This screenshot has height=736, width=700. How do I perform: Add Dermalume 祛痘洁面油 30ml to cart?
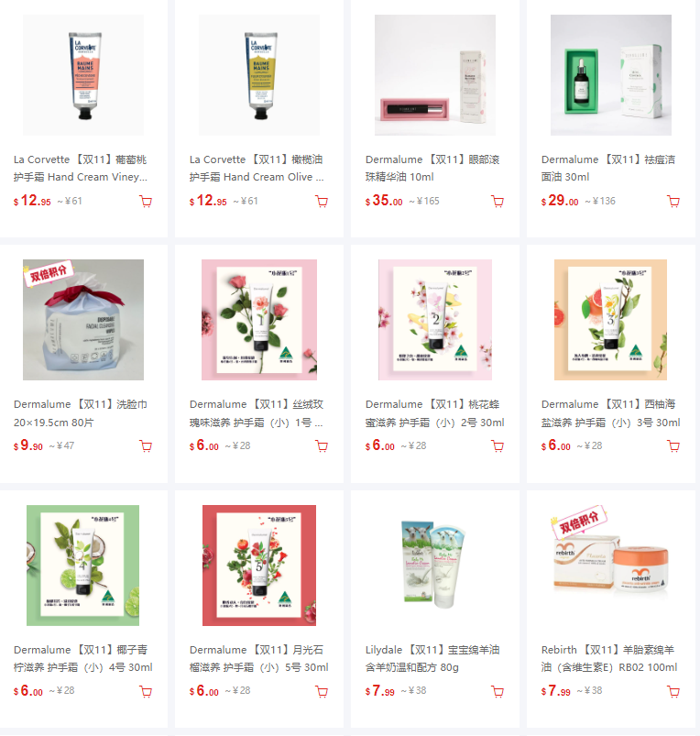pyautogui.click(x=673, y=202)
